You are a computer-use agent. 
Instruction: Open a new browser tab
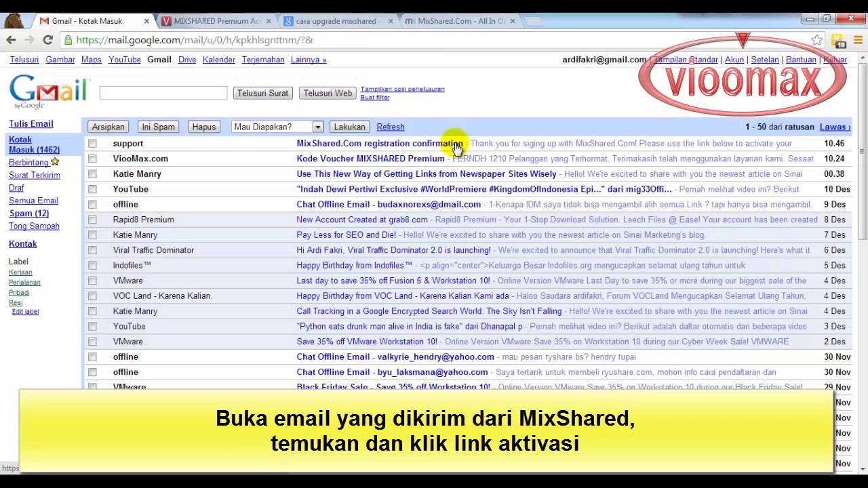click(534, 21)
